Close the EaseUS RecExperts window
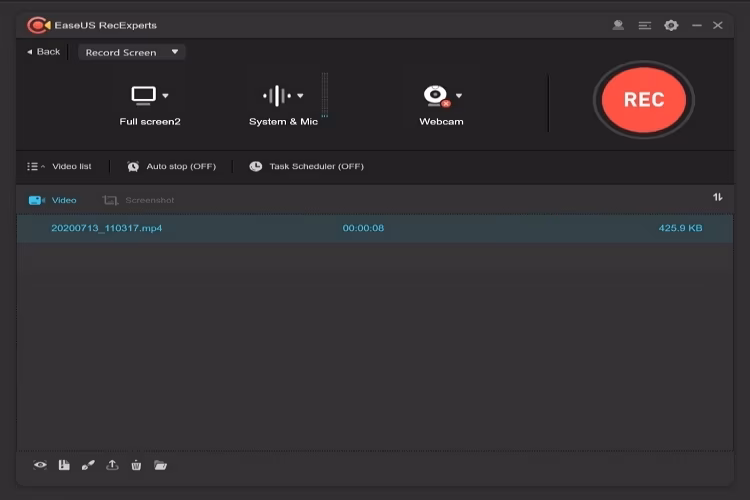Screen dimensions: 750x500 pyautogui.click(x=717, y=25)
